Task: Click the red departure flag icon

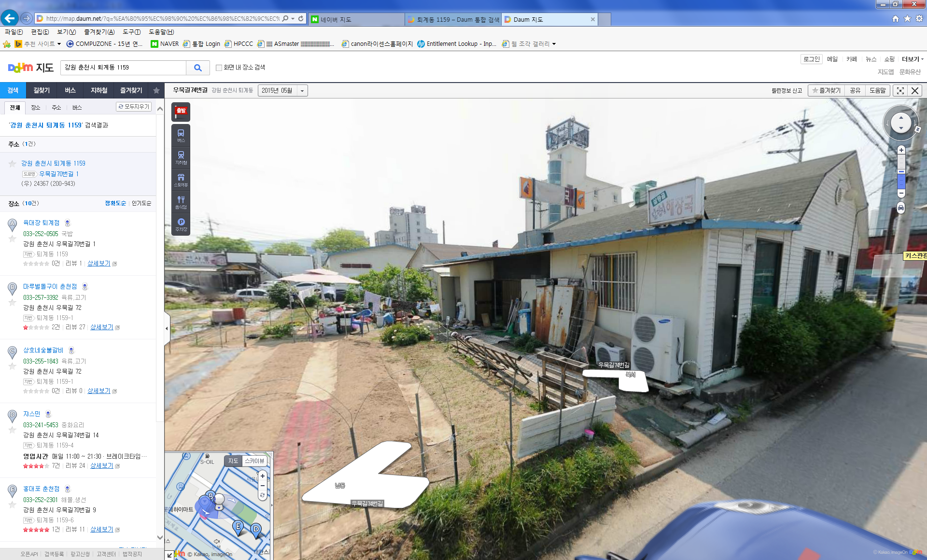Action: pyautogui.click(x=181, y=112)
